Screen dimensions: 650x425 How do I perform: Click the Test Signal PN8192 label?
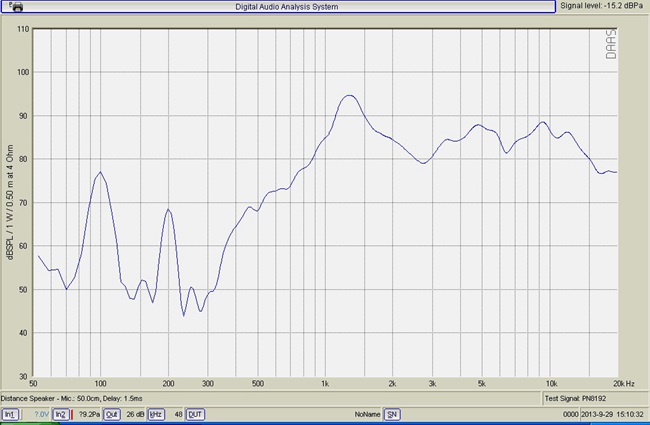(578, 398)
